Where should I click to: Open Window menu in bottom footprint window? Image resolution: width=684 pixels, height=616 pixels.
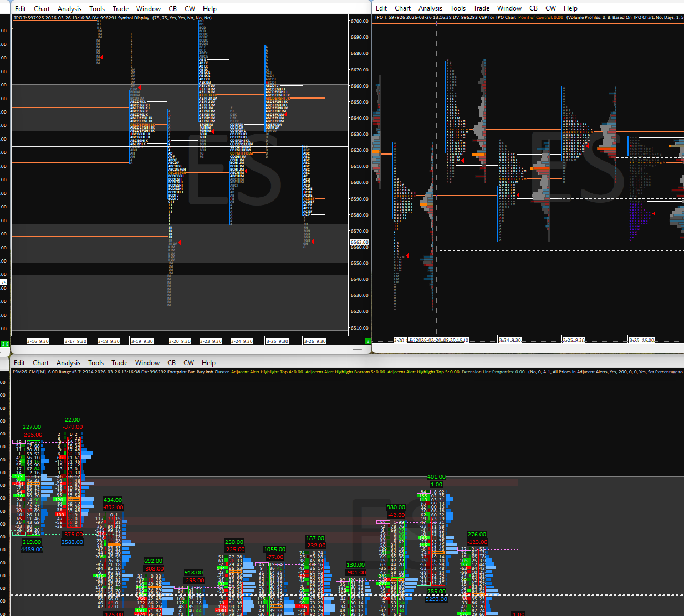coord(147,362)
